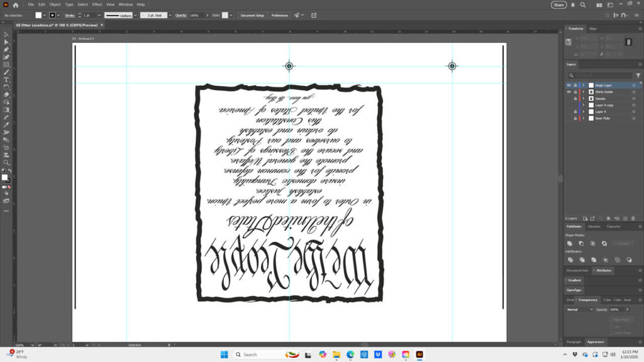This screenshot has height=362, width=644.
Task: Click Divide pathfinder icon
Action: coord(570,260)
